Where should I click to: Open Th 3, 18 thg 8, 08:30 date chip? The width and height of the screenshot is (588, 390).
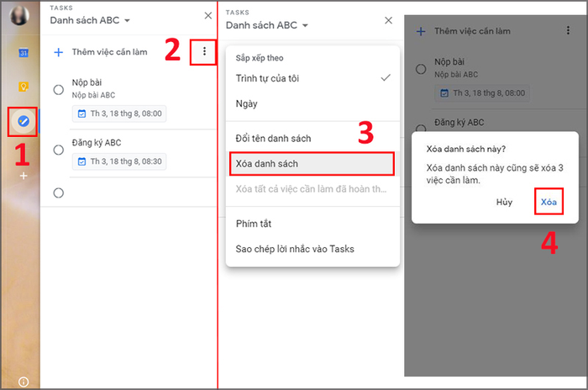(119, 161)
